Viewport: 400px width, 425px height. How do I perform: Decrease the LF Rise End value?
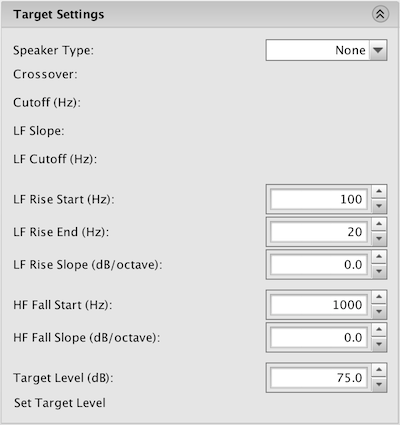pos(379,239)
